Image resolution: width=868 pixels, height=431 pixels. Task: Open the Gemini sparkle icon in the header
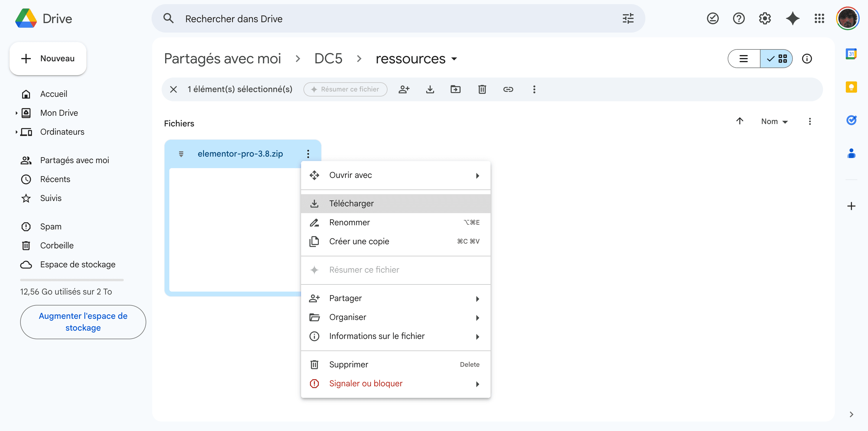tap(793, 19)
